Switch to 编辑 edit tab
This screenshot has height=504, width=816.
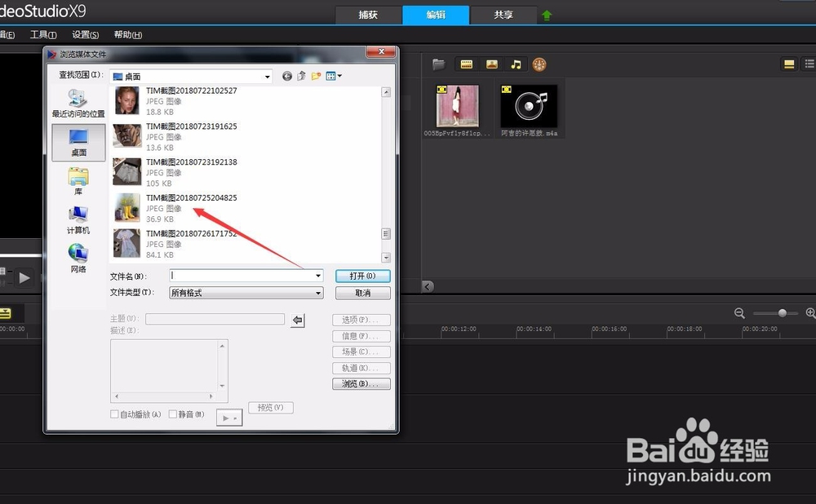[x=436, y=15]
